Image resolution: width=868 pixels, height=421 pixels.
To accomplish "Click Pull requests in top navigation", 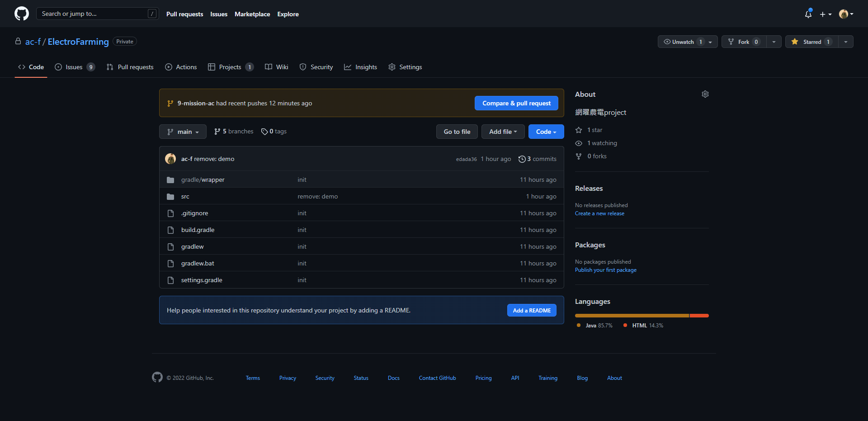I will click(x=184, y=14).
